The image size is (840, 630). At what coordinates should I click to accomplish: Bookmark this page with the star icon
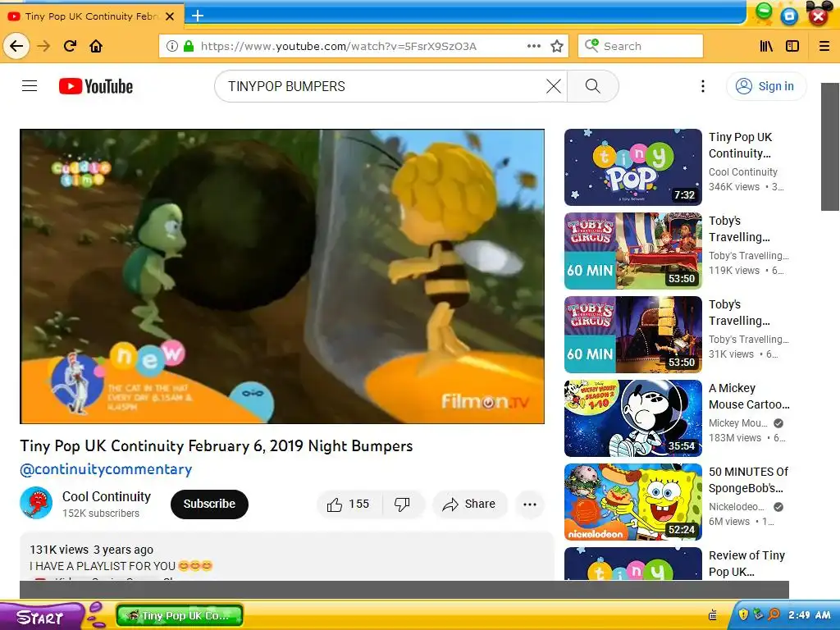557,46
